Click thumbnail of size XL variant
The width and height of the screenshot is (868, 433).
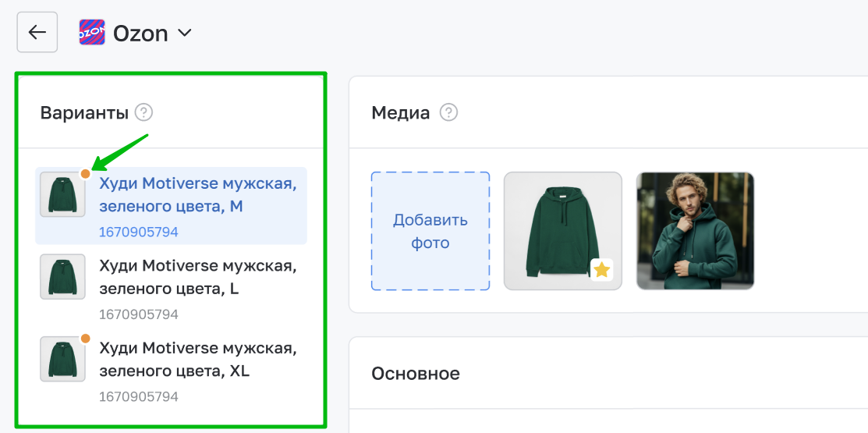click(62, 359)
